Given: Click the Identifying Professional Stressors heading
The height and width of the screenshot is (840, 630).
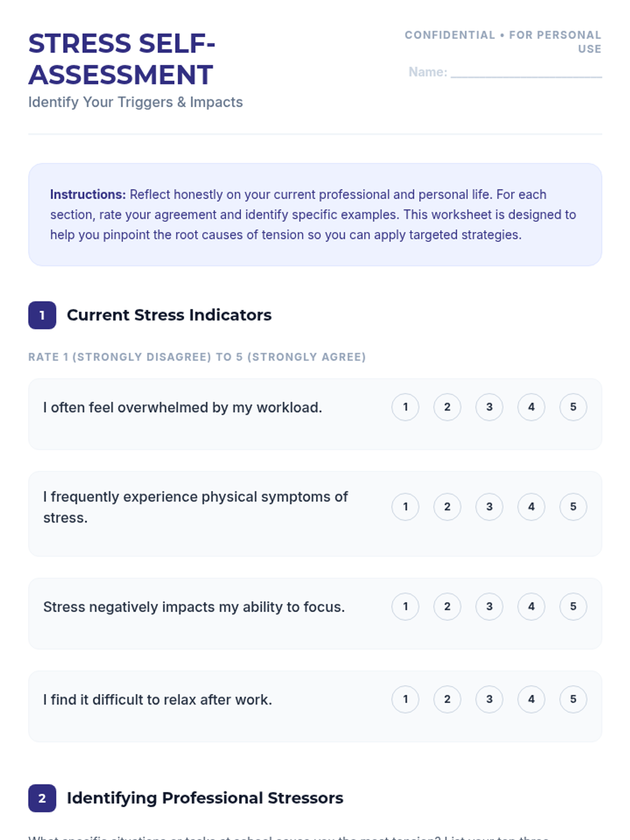Looking at the screenshot, I should [x=205, y=798].
